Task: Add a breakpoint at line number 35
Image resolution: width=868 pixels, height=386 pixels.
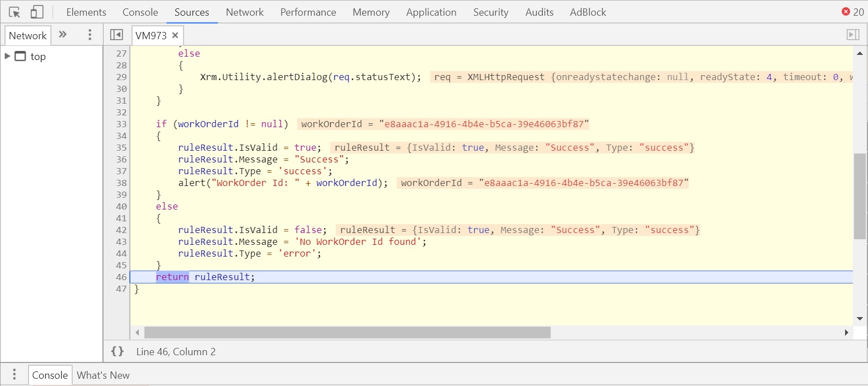Action: click(121, 148)
